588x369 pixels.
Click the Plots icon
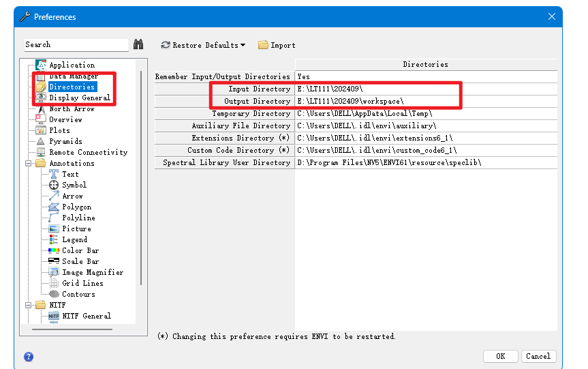pyautogui.click(x=41, y=130)
